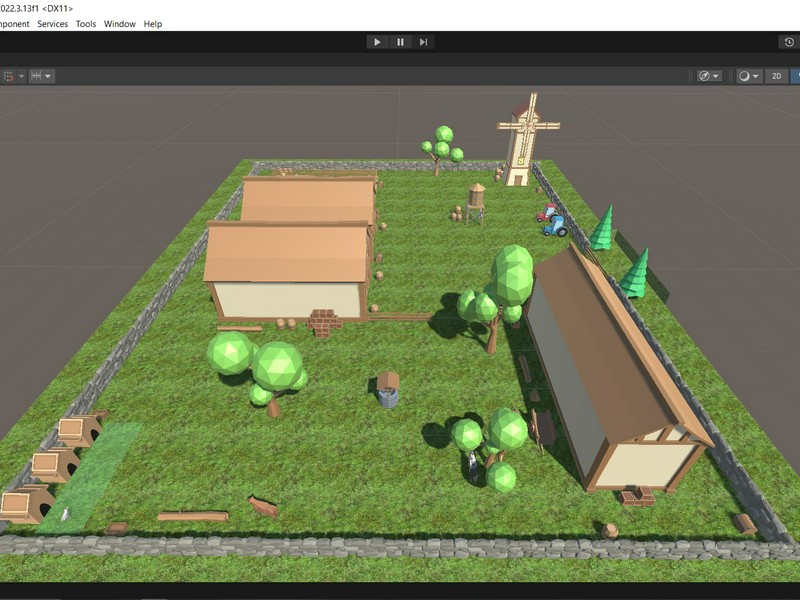The height and width of the screenshot is (600, 800).
Task: Open the snap increment settings dropdown arrow
Action: pyautogui.click(x=48, y=76)
